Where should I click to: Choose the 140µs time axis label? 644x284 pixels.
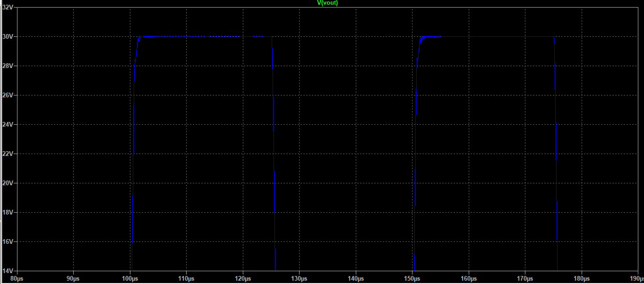pyautogui.click(x=356, y=278)
